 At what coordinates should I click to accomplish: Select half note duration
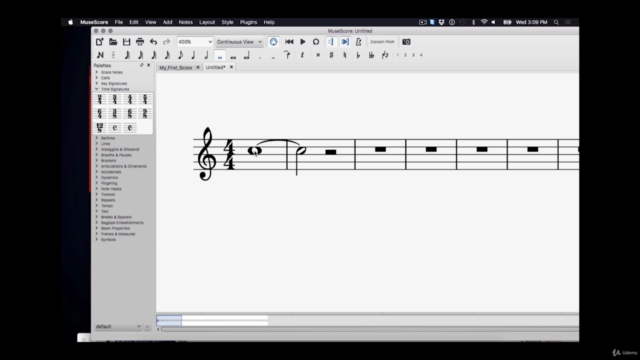click(207, 55)
